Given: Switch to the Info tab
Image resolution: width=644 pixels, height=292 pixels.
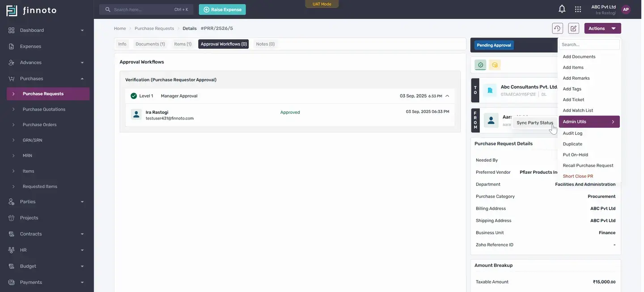Looking at the screenshot, I should point(122,44).
